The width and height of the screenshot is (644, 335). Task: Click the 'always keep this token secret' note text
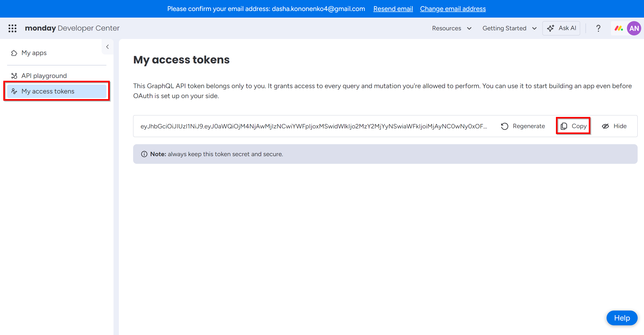225,154
